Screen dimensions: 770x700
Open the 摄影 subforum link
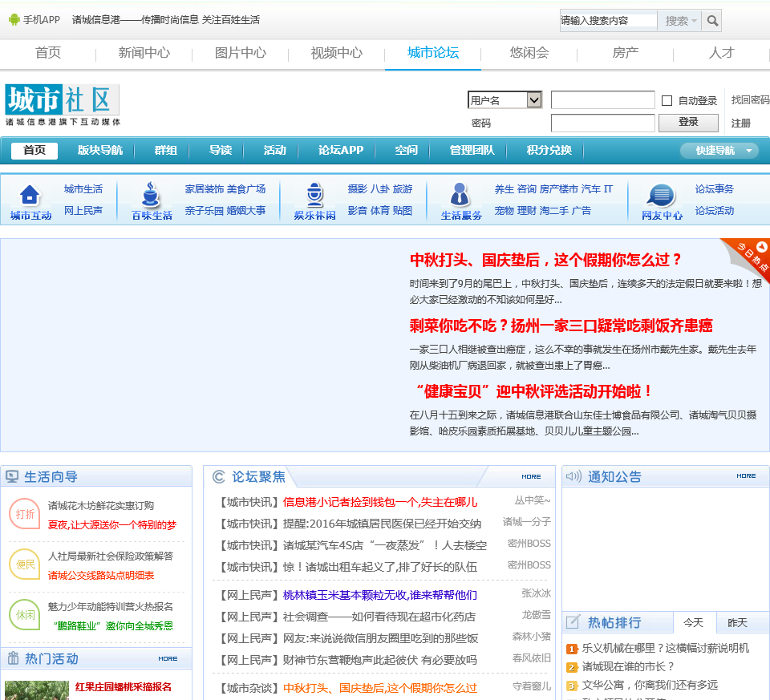pyautogui.click(x=357, y=189)
